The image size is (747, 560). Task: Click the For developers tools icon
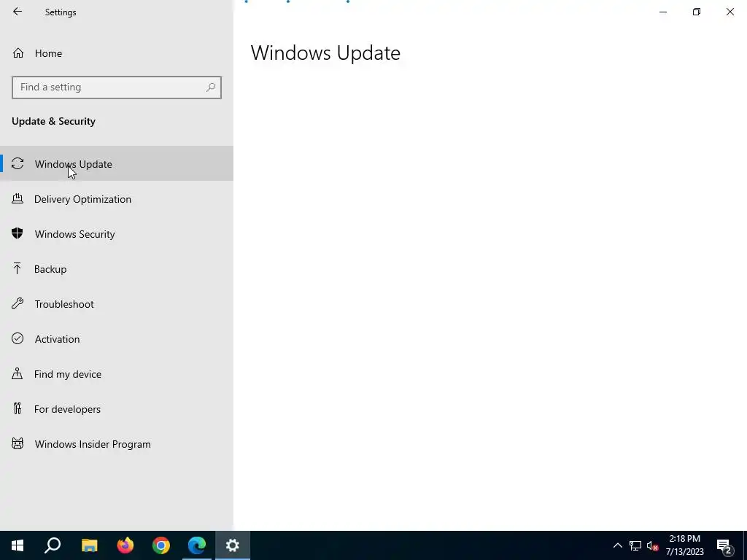[x=18, y=408]
